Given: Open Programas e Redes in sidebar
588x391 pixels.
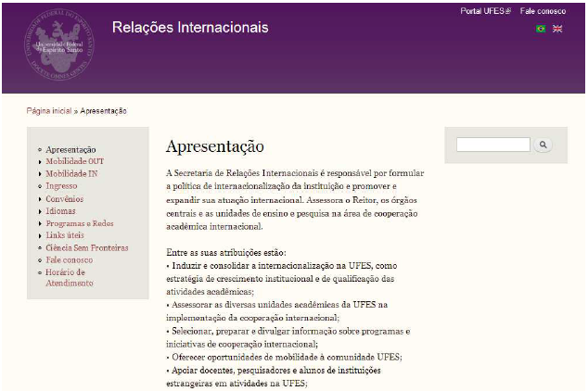Looking at the screenshot, I should pyautogui.click(x=79, y=223).
